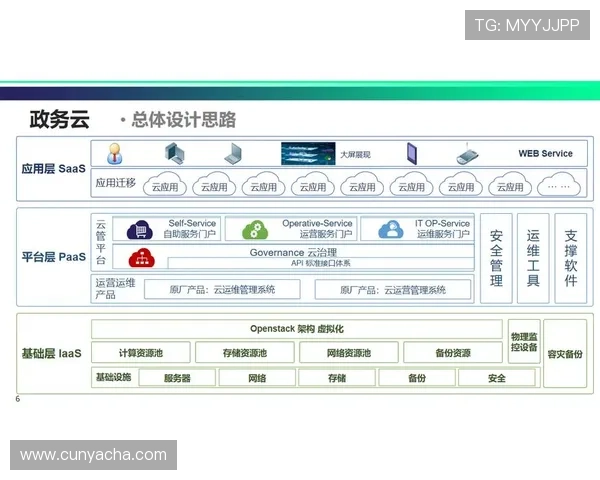Click the mobile phone icon
The image size is (600, 480).
tap(468, 154)
